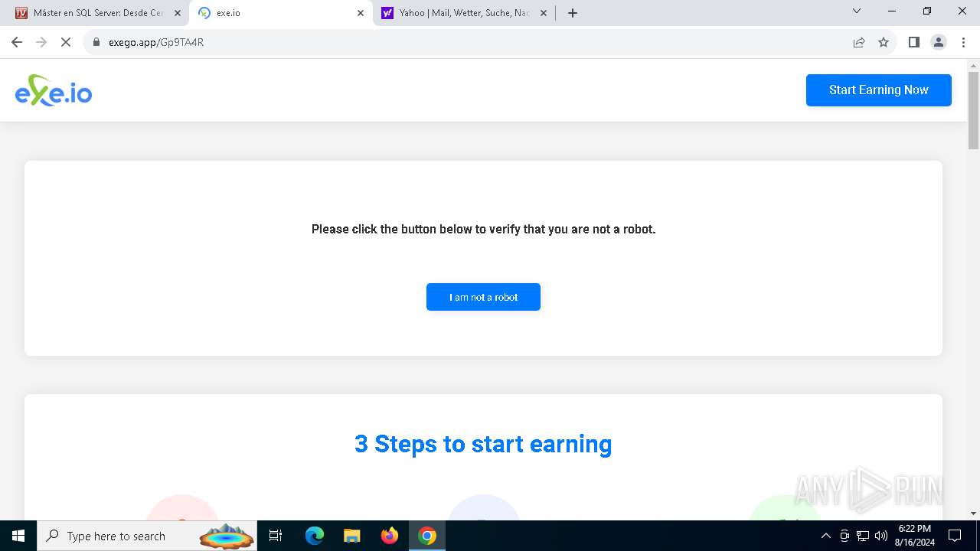Launch Firefox from taskbar
Viewport: 980px width, 551px height.
[390, 536]
